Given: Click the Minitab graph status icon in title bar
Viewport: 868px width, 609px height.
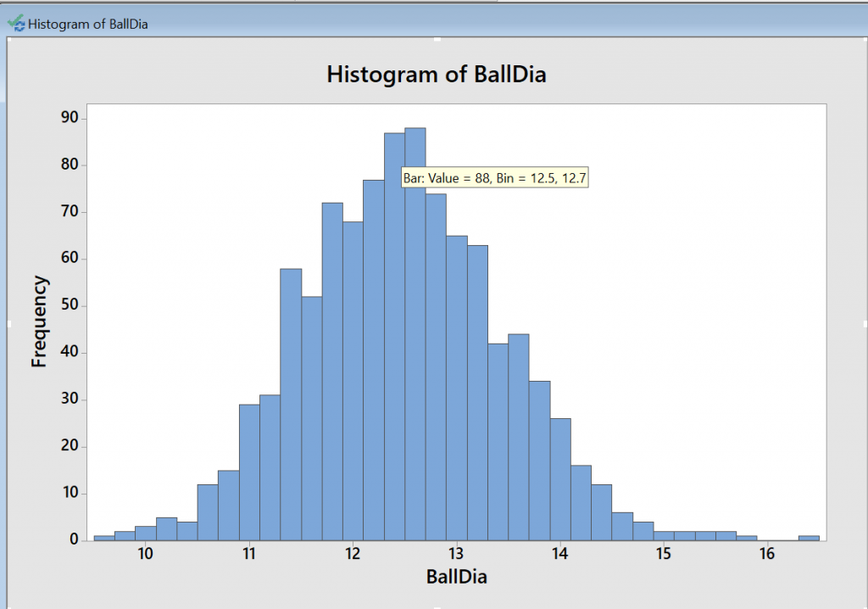Looking at the screenshot, I should click(x=14, y=24).
